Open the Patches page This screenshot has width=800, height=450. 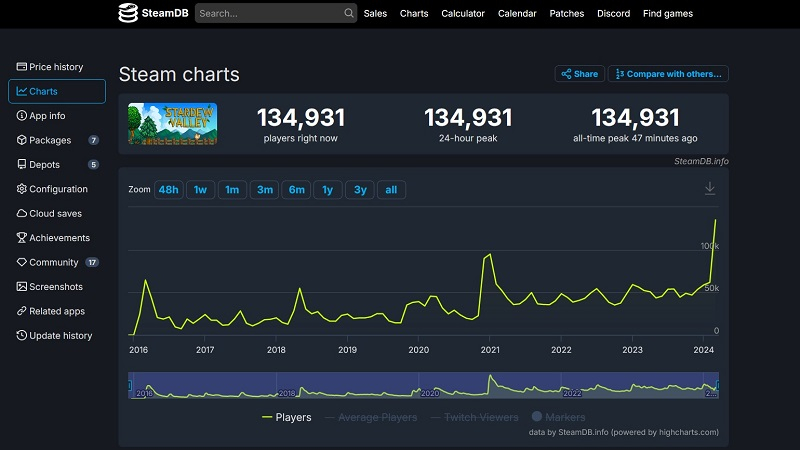[566, 14]
